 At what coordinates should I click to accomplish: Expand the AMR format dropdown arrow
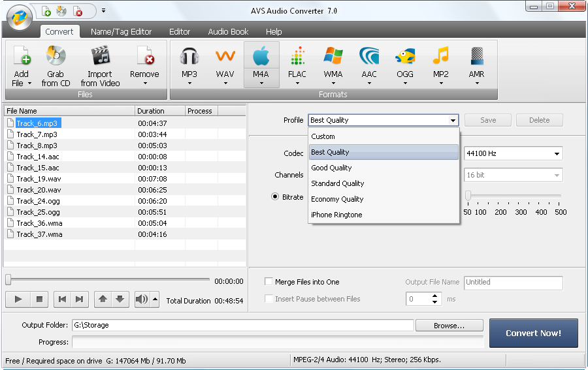click(477, 83)
